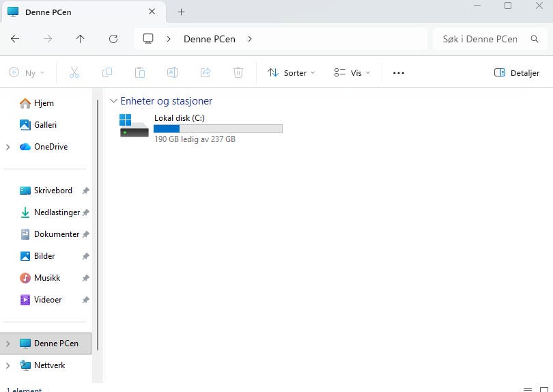Collapse the Enheter og stasjoner group

pyautogui.click(x=113, y=101)
